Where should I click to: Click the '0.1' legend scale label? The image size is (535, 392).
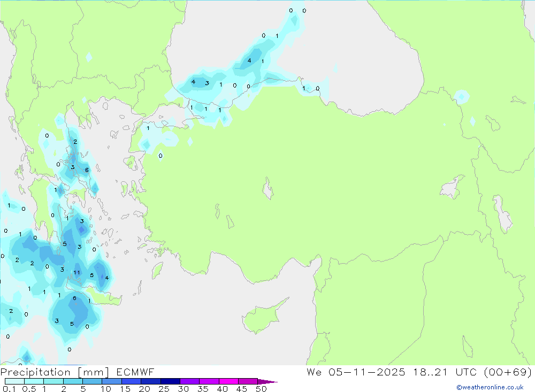click(9, 389)
